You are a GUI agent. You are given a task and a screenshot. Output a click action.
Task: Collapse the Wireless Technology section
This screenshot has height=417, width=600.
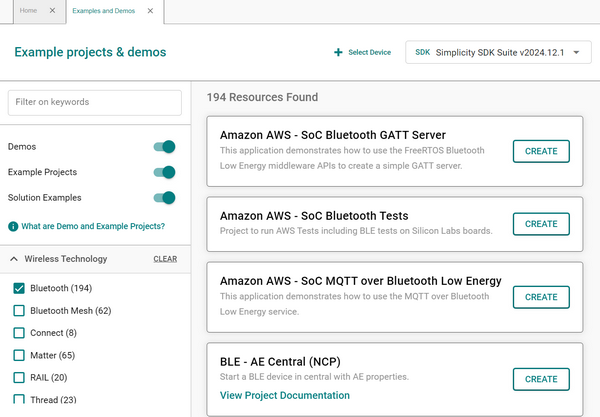[x=14, y=259]
